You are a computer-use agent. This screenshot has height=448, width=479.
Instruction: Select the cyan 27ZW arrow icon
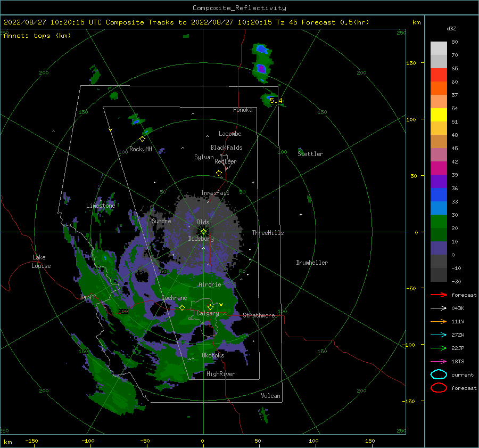point(439,335)
